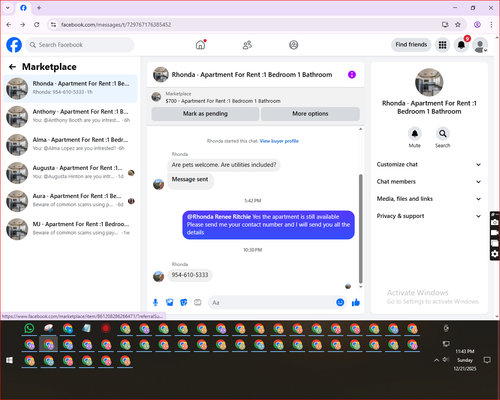The image size is (500, 400).
Task: Open the settings gear on side toolbar
Action: (495, 254)
